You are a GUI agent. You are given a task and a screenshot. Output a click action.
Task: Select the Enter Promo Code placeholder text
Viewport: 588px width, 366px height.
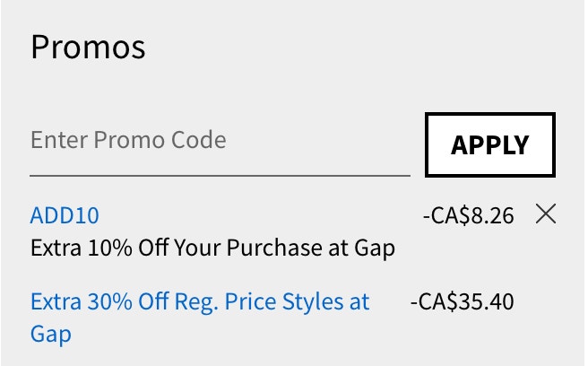128,140
